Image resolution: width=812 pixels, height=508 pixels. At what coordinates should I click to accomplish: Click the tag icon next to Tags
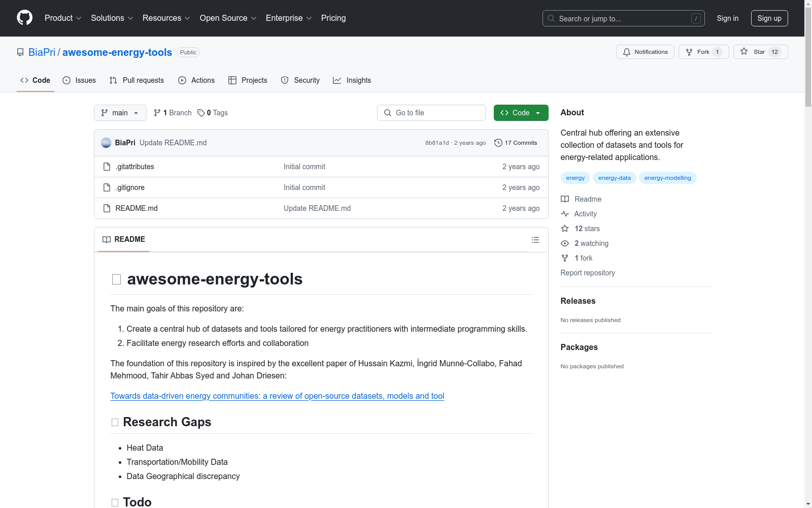coord(201,113)
